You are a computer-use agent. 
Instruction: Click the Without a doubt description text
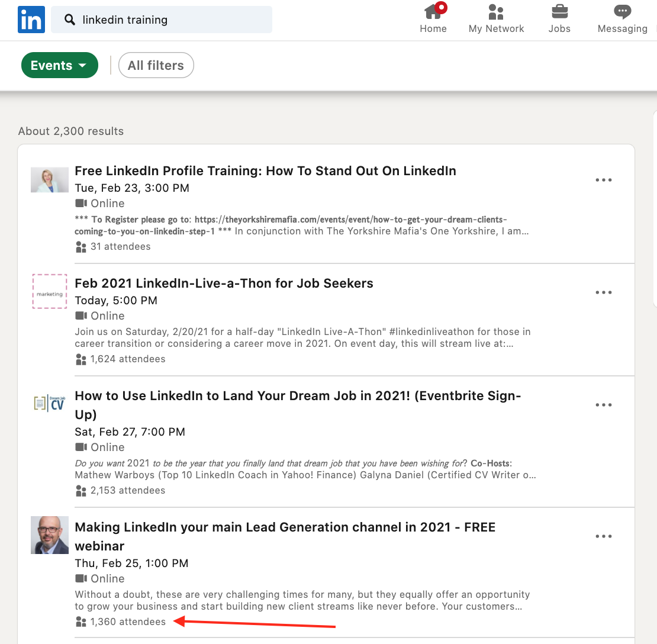(302, 600)
